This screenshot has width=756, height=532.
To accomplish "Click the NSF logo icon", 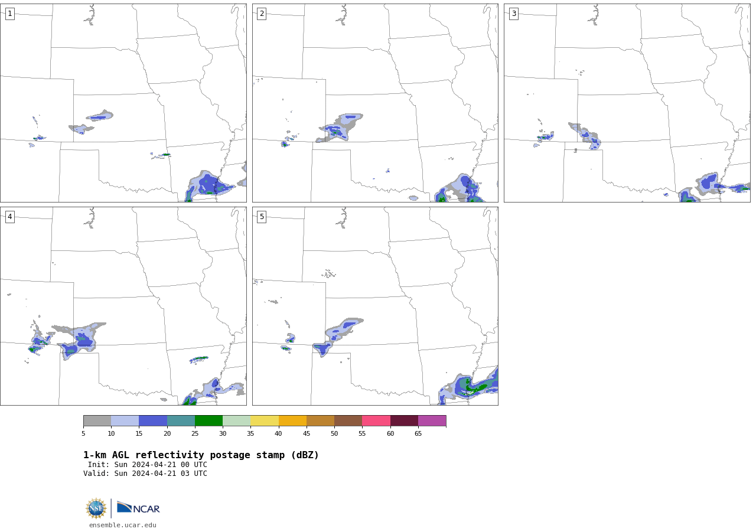I will (96, 508).
